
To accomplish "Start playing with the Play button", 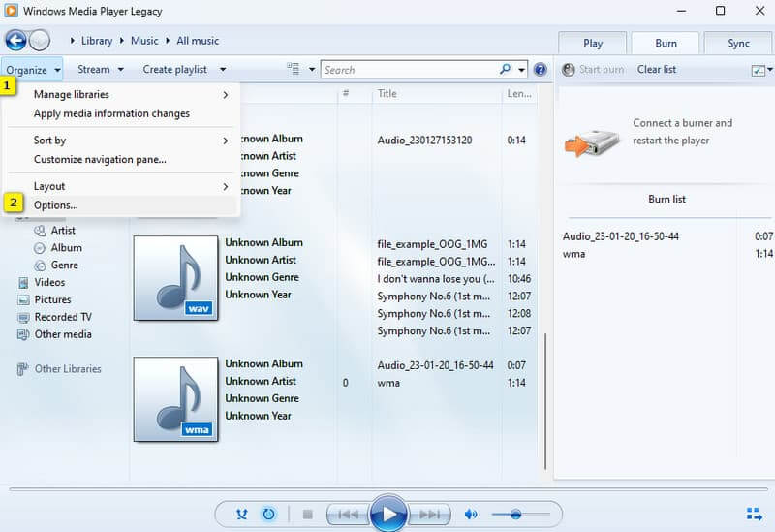I will [388, 515].
